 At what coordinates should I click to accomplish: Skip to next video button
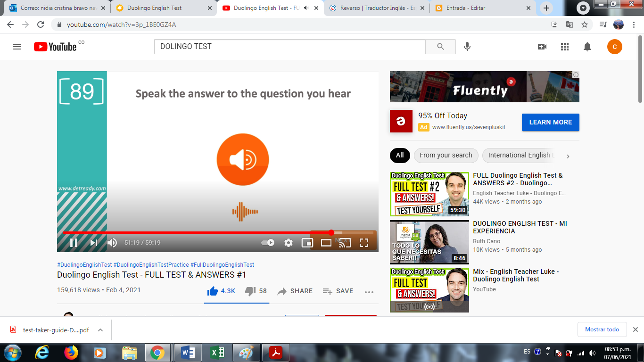94,243
